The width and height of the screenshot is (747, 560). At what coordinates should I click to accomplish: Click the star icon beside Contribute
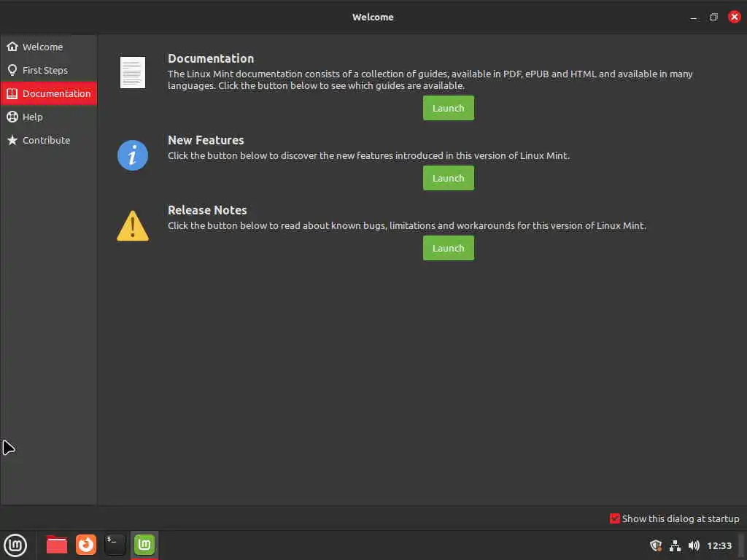click(x=12, y=140)
